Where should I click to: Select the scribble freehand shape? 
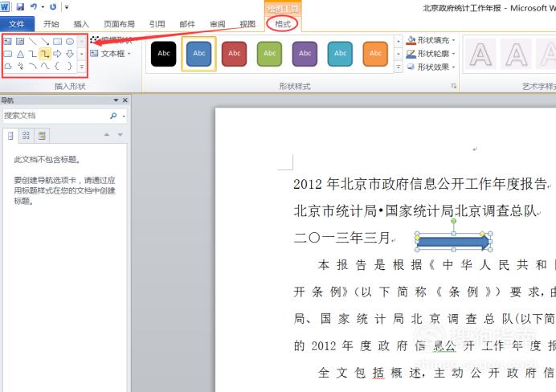20,66
